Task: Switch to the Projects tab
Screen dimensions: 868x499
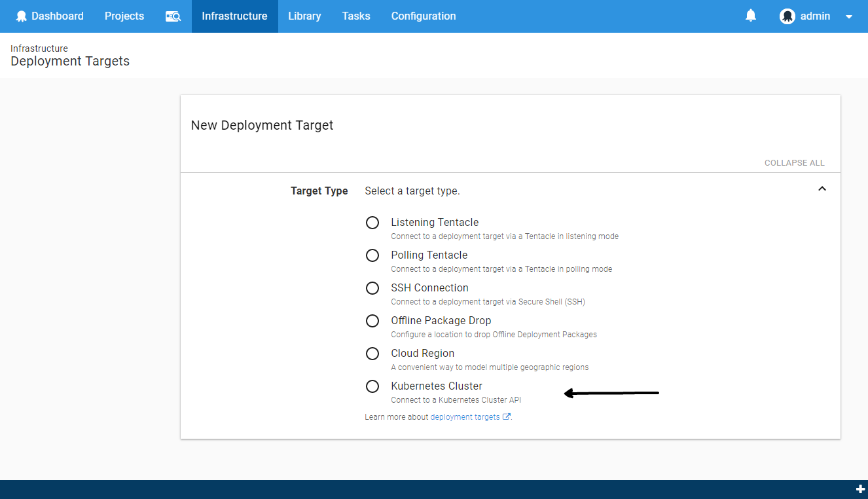Action: (x=124, y=16)
